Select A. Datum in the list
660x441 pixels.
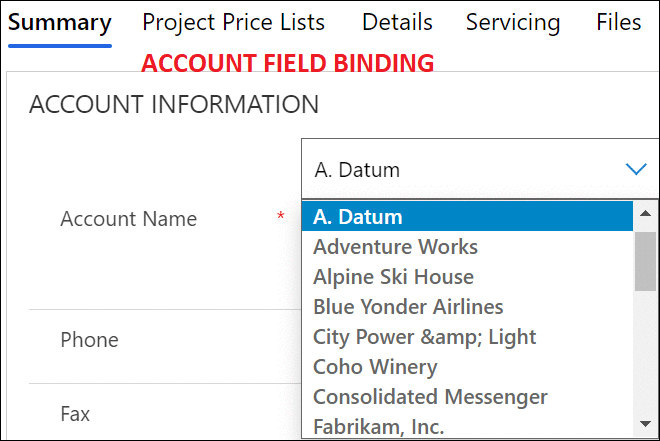(x=467, y=216)
